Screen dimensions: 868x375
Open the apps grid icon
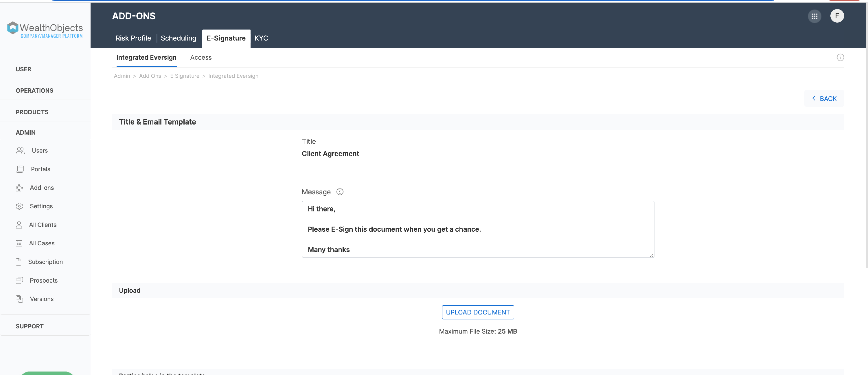pyautogui.click(x=814, y=16)
